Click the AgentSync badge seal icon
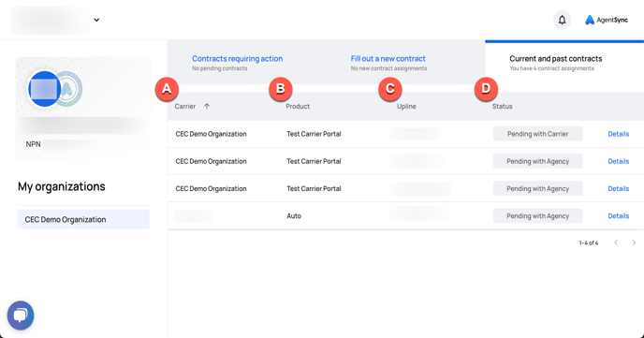 pos(70,89)
